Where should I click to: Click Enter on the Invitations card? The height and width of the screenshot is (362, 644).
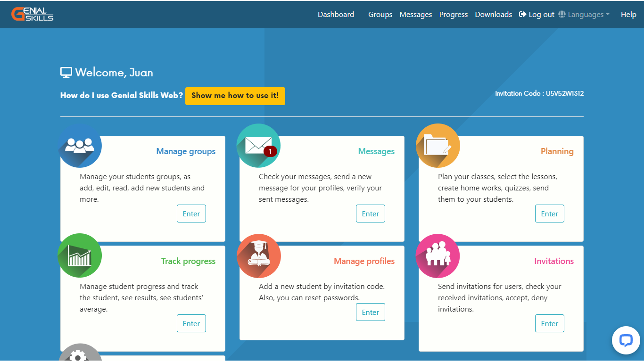pyautogui.click(x=550, y=323)
